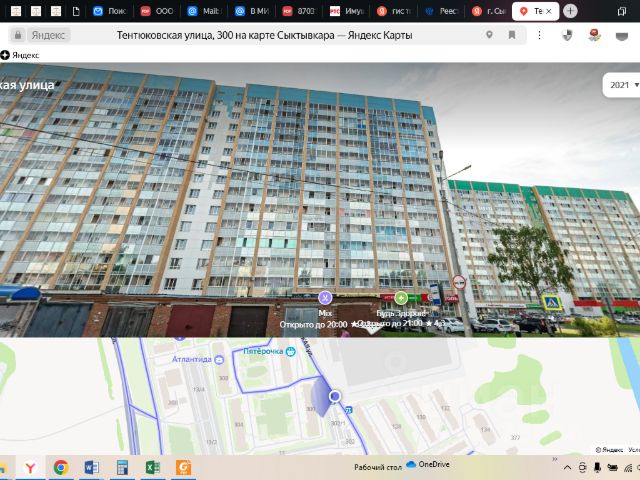
Task: Click the red extension icon in toolbar
Action: (594, 36)
